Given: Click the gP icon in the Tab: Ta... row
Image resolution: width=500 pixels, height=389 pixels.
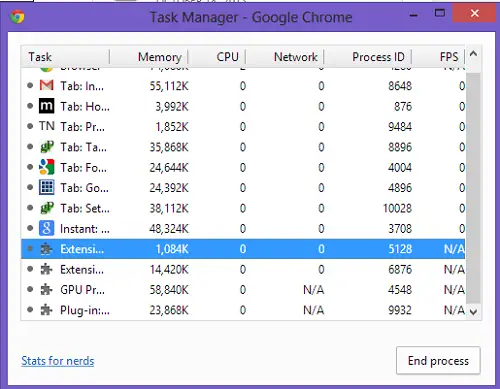Looking at the screenshot, I should [46, 147].
